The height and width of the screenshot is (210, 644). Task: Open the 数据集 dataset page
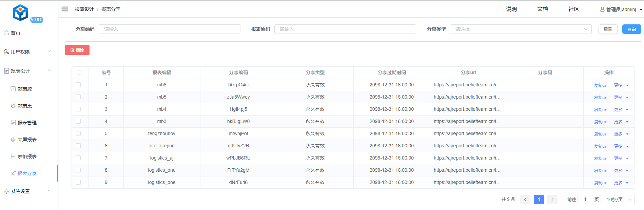click(x=24, y=106)
